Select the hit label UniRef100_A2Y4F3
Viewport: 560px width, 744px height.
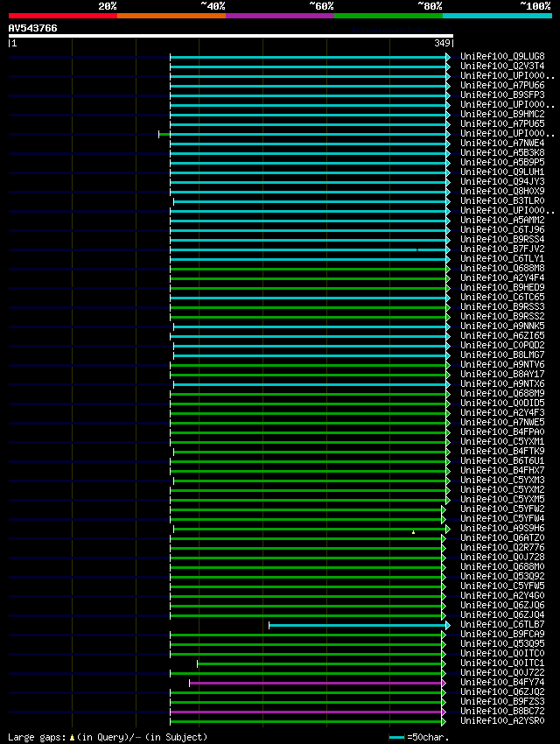(x=502, y=413)
